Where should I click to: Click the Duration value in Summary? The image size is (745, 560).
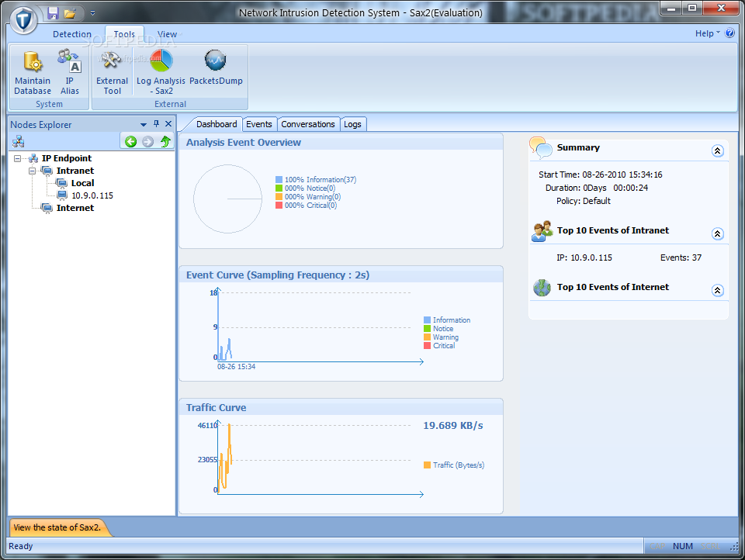[615, 188]
